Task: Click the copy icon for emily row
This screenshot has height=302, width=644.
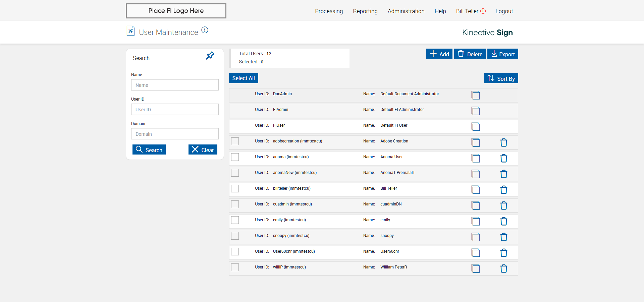Action: point(476,221)
